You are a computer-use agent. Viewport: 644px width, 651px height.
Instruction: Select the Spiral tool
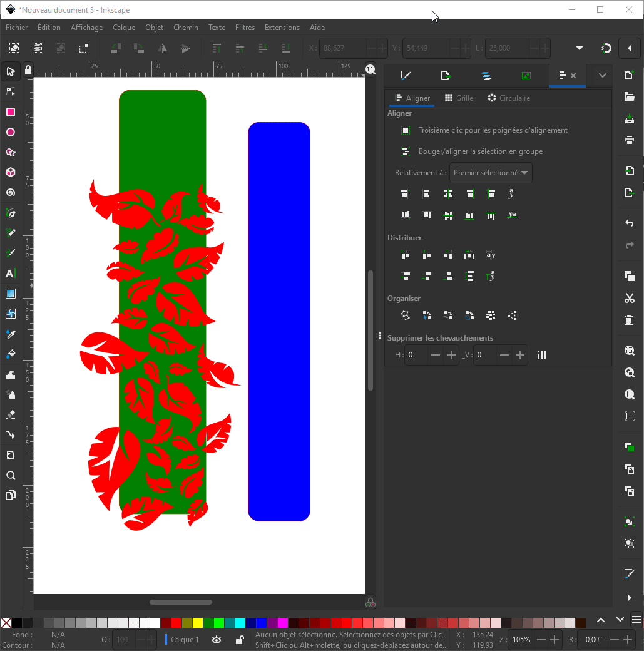tap(10, 193)
